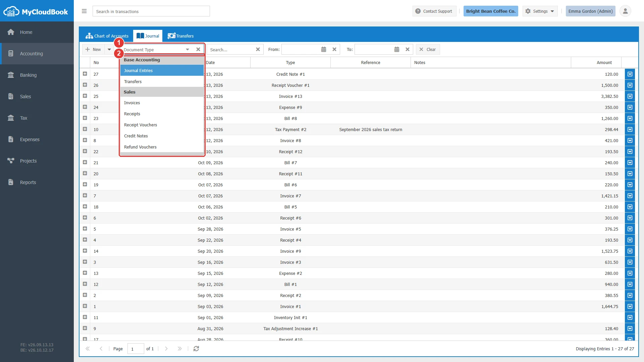Click the Clear filters button
Viewport: 644px width, 362px height.
pos(428,49)
